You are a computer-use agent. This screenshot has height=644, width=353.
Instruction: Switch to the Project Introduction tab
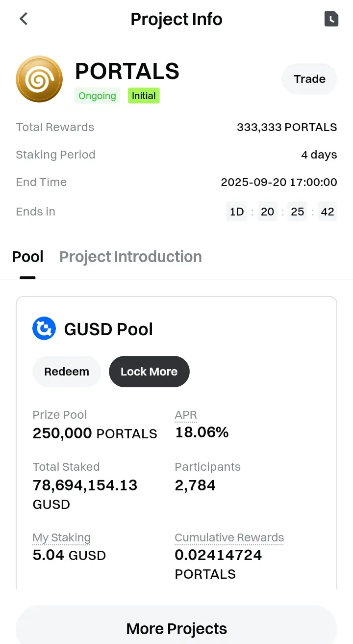pos(130,257)
